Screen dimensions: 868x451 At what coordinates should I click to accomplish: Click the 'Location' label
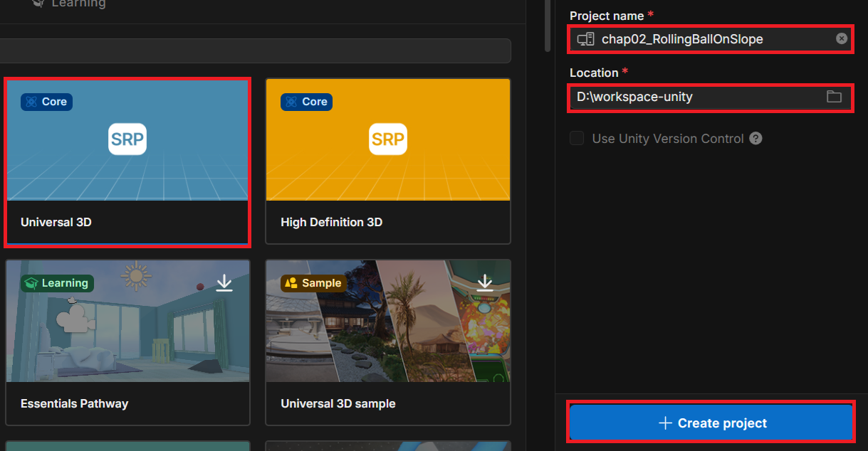point(594,73)
